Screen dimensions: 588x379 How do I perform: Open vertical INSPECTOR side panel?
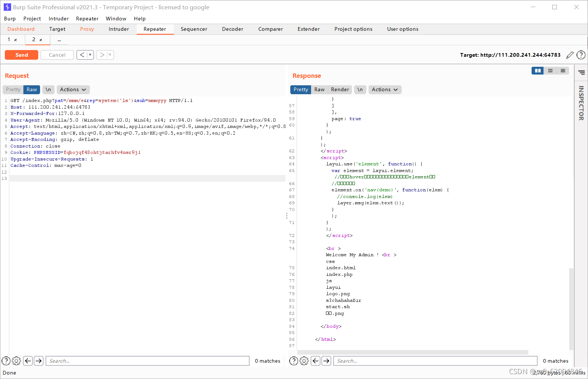581,103
